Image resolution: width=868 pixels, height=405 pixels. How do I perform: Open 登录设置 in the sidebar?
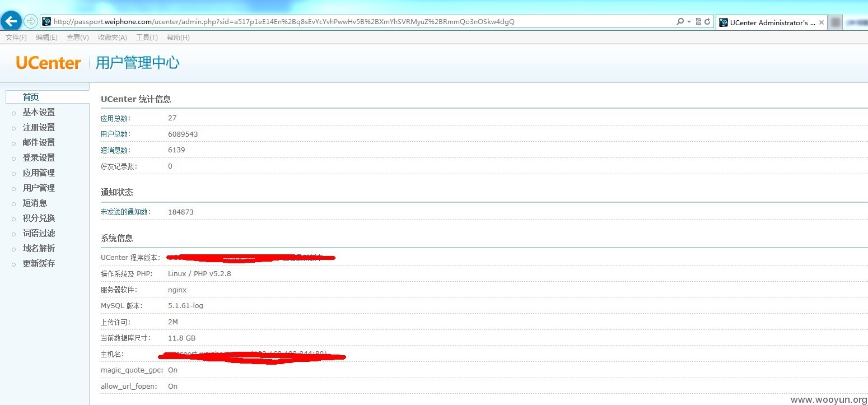(39, 157)
